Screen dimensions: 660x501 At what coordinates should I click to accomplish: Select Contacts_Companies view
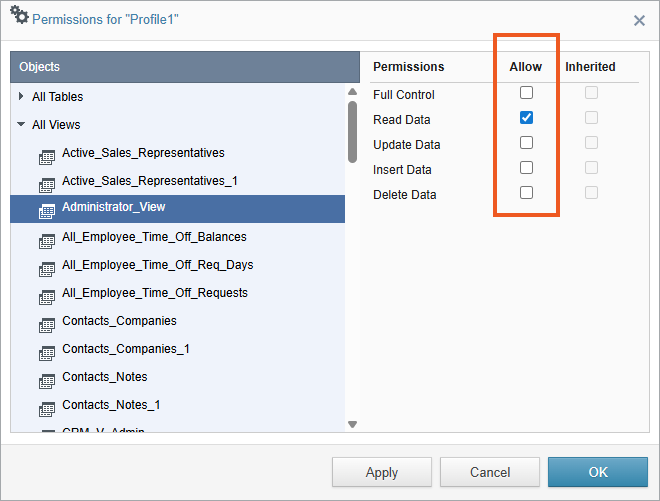coord(119,321)
